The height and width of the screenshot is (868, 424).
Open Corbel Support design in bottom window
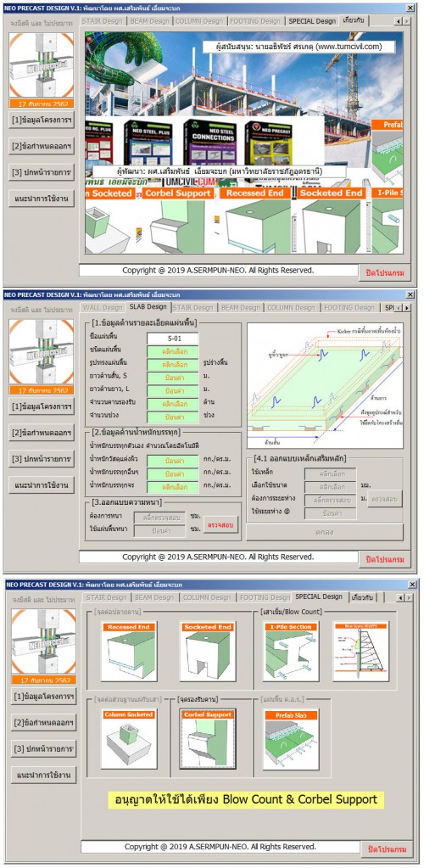click(x=208, y=738)
